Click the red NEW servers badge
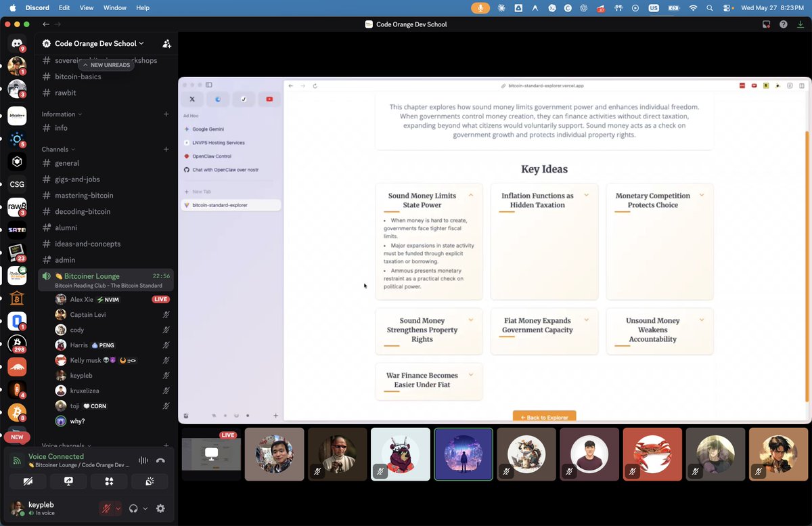 (x=17, y=437)
